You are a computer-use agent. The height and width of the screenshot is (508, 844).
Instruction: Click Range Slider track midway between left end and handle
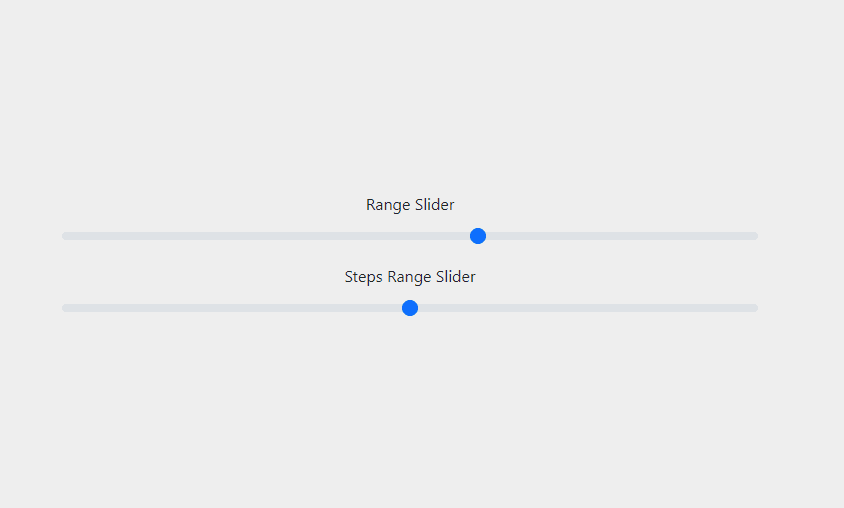[x=270, y=236]
